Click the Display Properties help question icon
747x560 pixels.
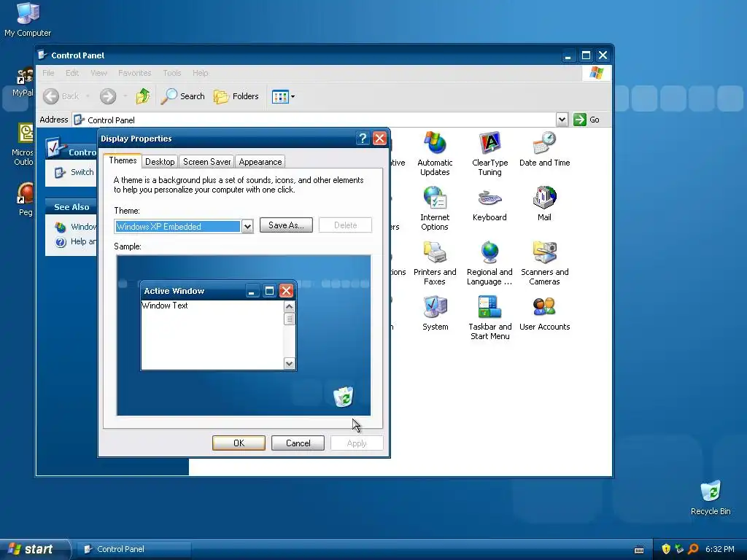click(363, 138)
